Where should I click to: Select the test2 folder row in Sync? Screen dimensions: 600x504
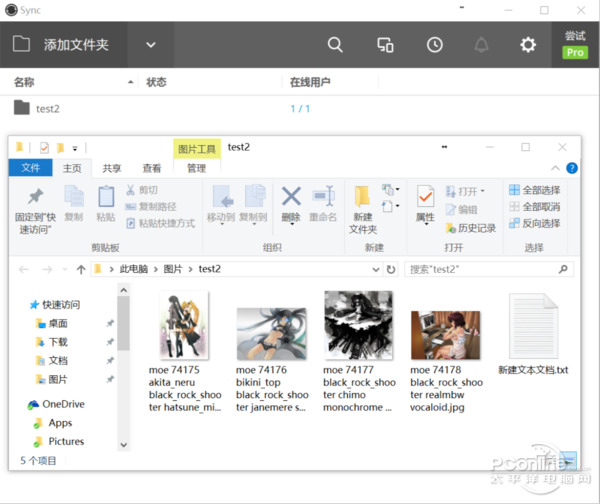(298, 109)
